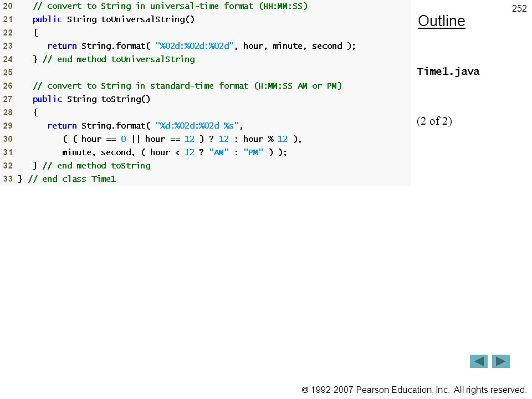The height and width of the screenshot is (399, 532).
Task: Select the Time1.java file name
Action: (x=448, y=71)
